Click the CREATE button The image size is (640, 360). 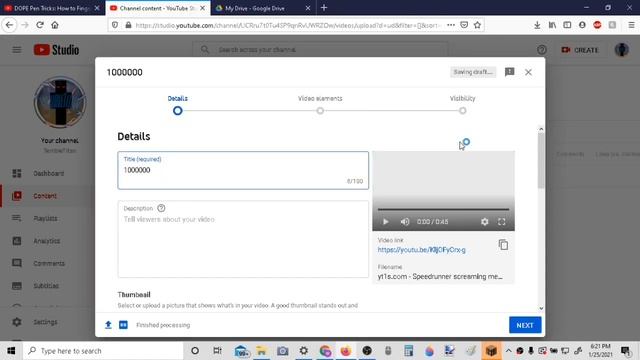click(x=580, y=50)
